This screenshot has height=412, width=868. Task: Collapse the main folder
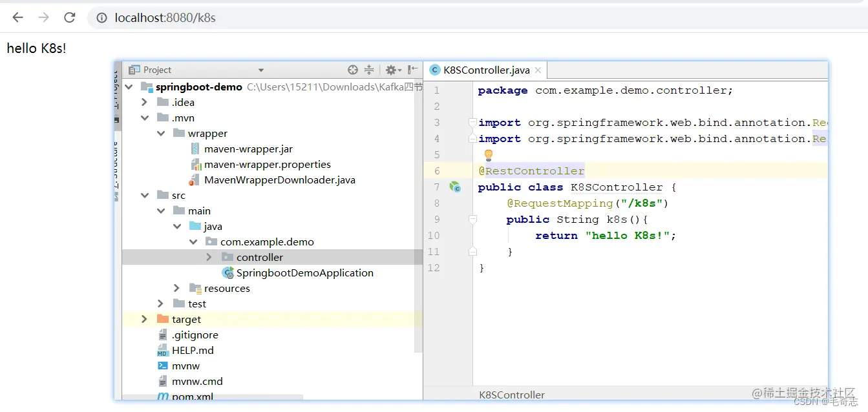[161, 211]
